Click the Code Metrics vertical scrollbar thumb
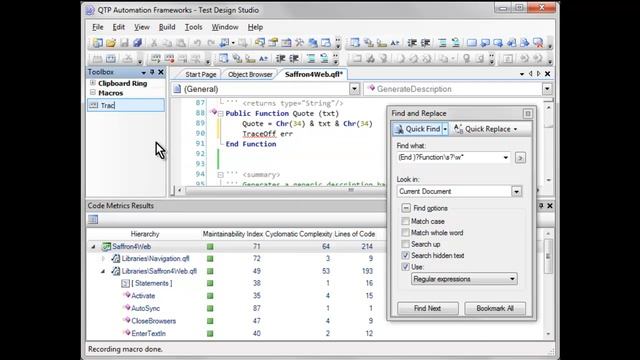This screenshot has width=640, height=360. pyautogui.click(x=548, y=256)
